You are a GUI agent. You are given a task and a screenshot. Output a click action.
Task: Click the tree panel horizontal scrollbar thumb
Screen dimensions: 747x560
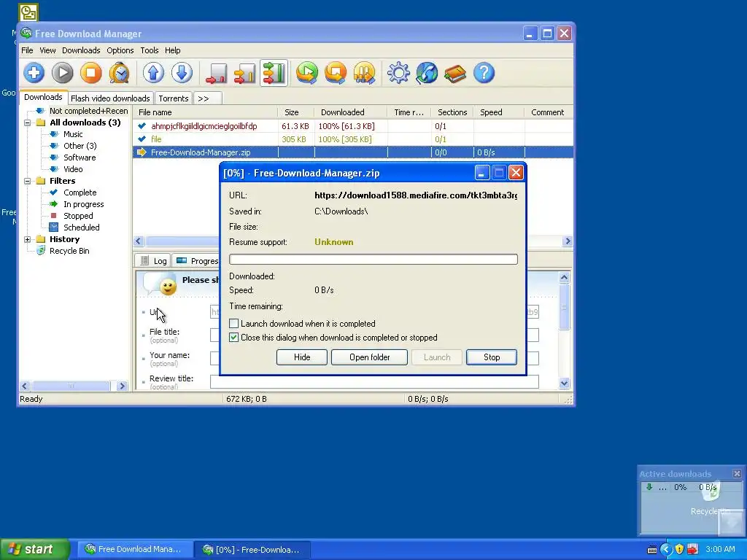(71, 386)
